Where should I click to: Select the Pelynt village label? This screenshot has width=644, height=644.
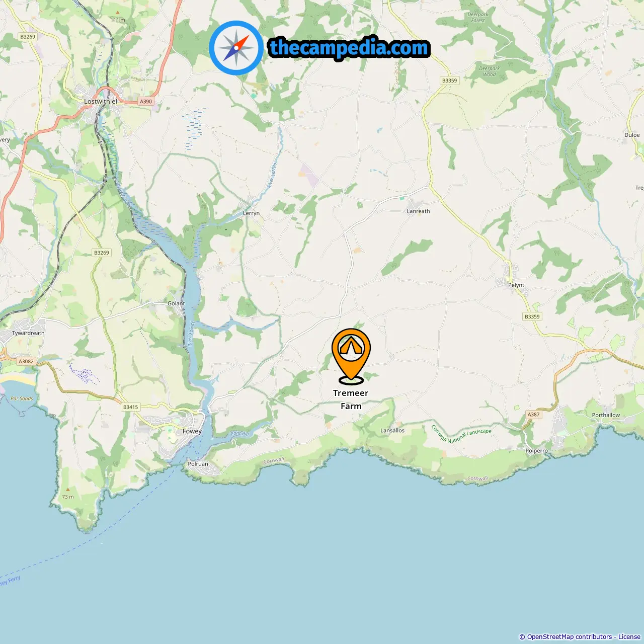[516, 285]
